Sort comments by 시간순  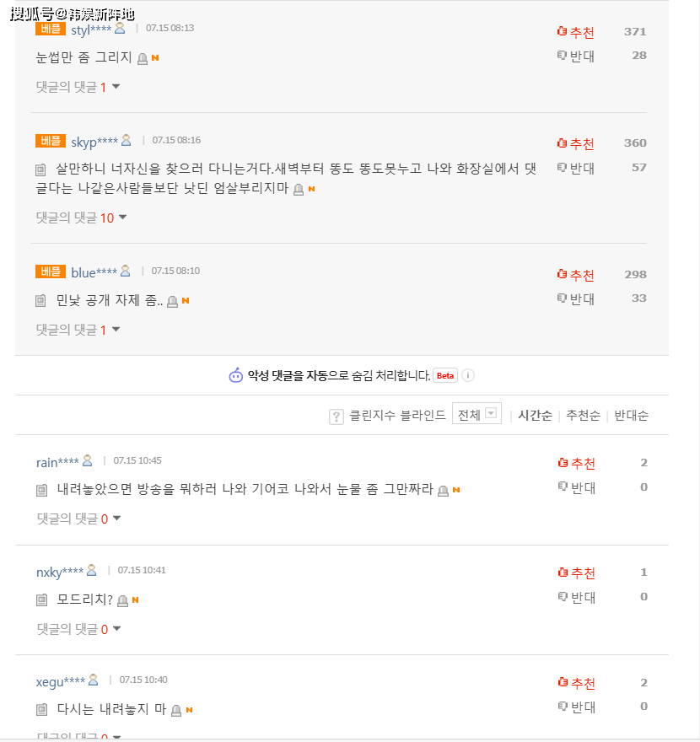point(535,416)
